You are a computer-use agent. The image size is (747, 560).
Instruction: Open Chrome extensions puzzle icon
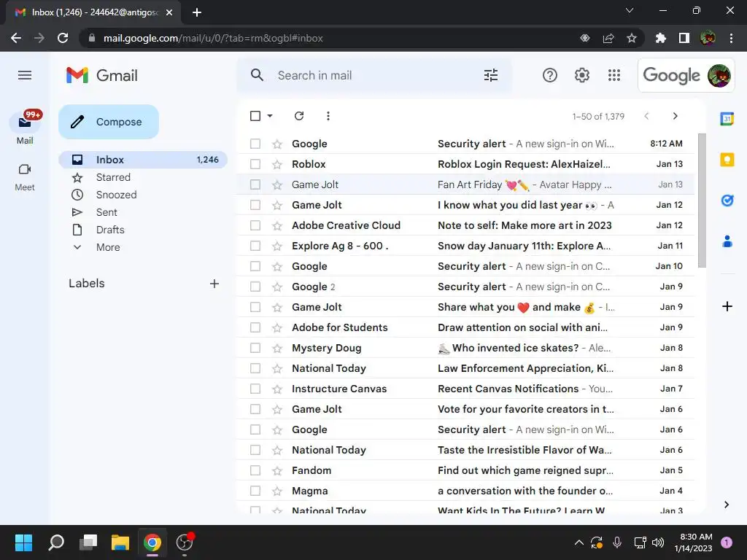coord(660,38)
